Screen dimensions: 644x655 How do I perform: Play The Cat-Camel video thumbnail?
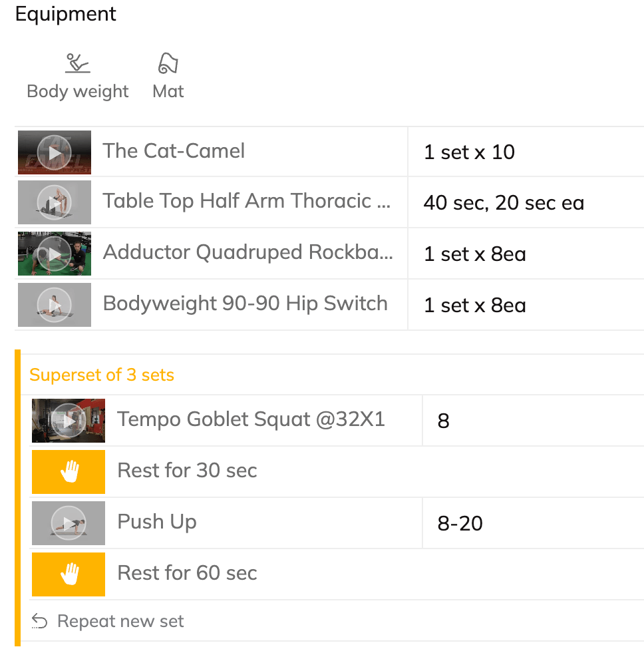(x=55, y=152)
